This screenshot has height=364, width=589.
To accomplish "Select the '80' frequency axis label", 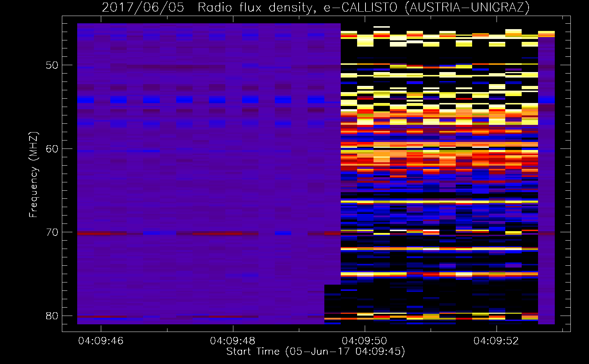I will pos(52,316).
